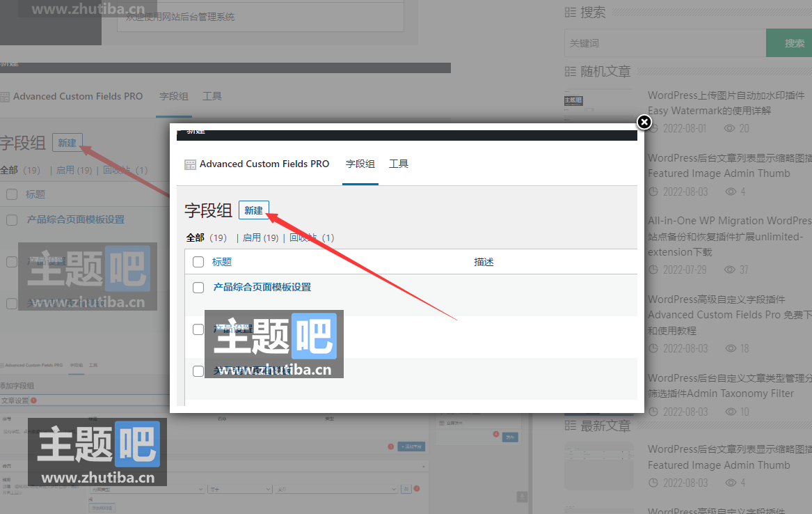The image size is (812, 514).
Task: Sort by 标题 column in the lightbox
Action: [222, 262]
